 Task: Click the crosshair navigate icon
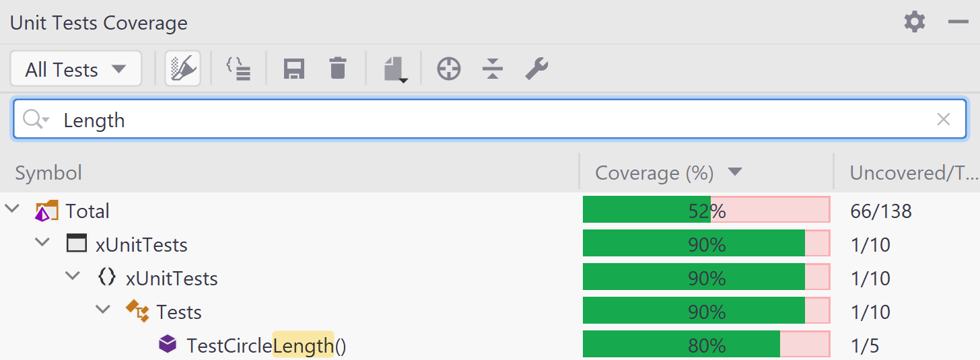click(x=449, y=69)
